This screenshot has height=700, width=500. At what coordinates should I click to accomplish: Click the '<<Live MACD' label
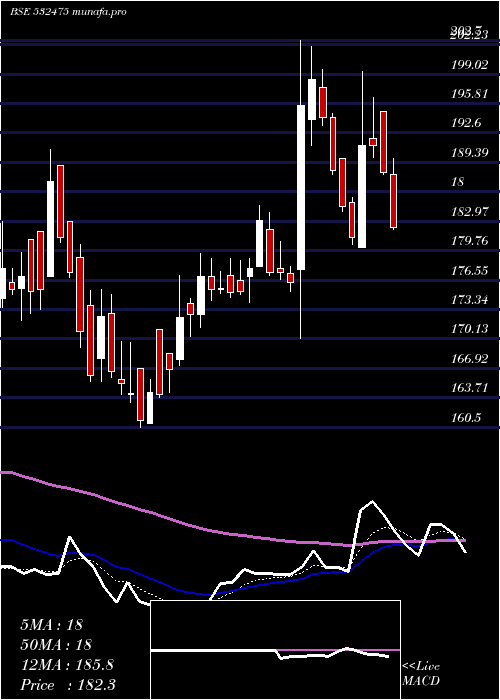pos(421,674)
